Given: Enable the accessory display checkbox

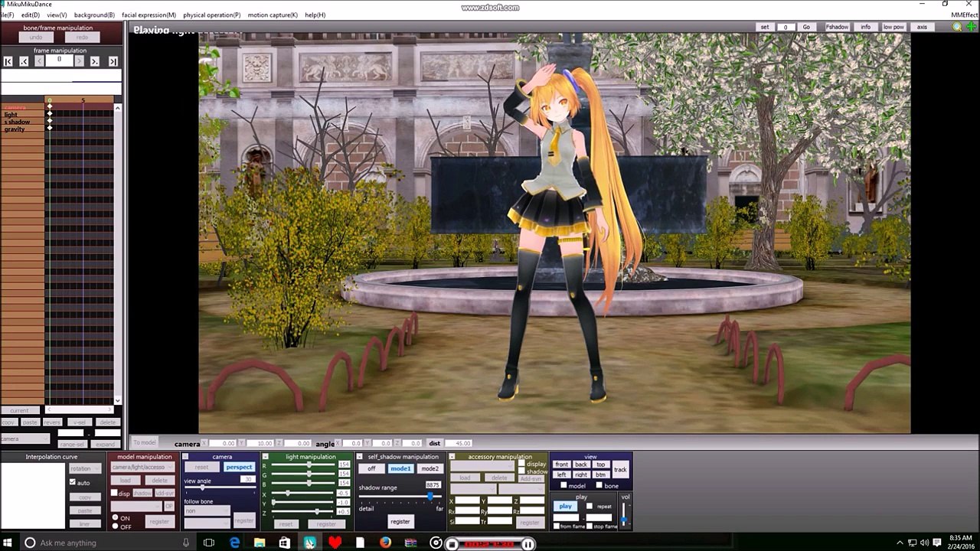Looking at the screenshot, I should click(x=522, y=463).
